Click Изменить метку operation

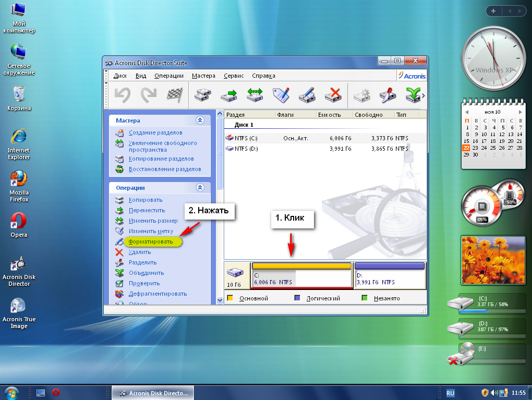coord(151,231)
